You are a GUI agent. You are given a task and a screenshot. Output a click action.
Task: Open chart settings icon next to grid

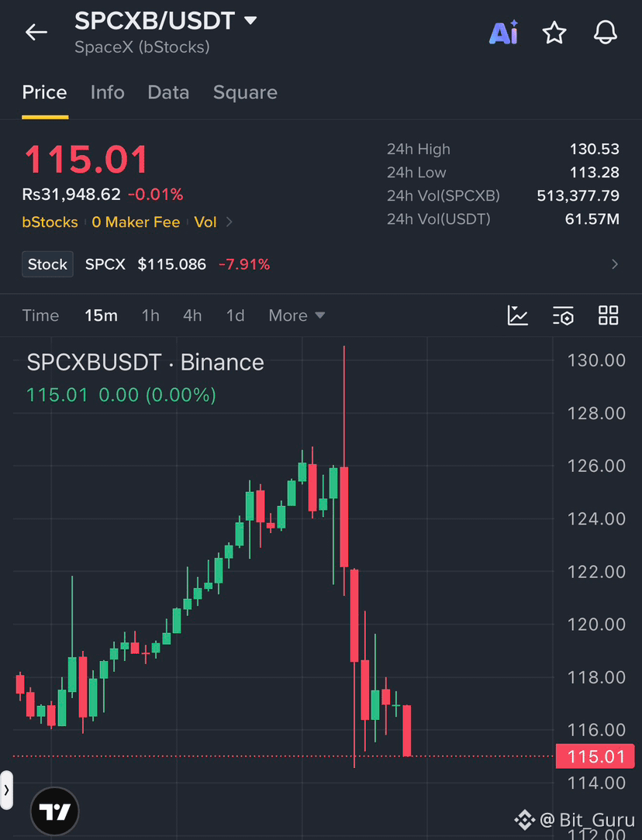[x=563, y=315]
